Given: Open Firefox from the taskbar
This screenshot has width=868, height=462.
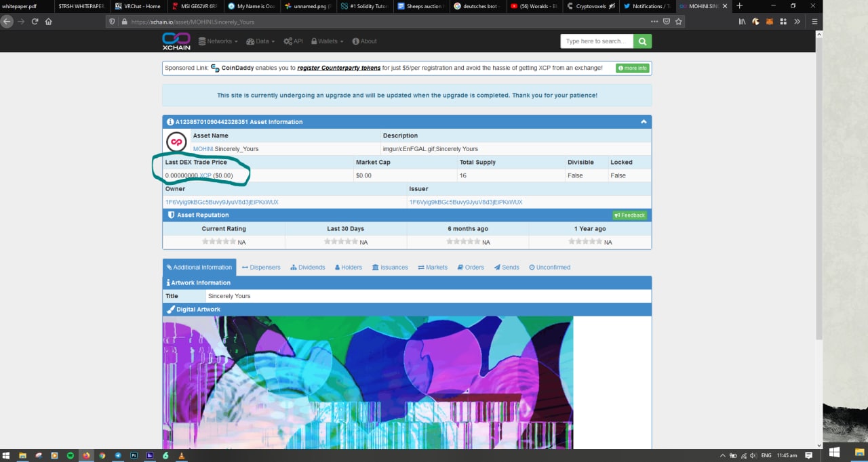Looking at the screenshot, I should coord(86,455).
